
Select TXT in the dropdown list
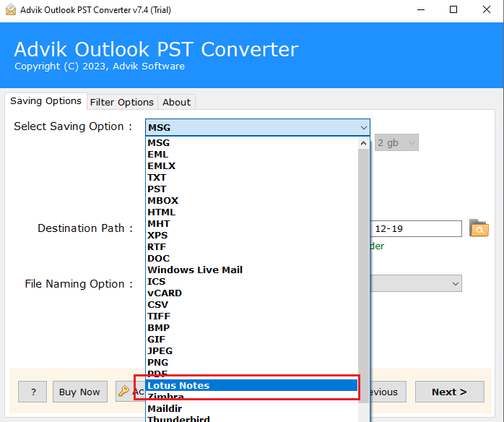(x=252, y=178)
